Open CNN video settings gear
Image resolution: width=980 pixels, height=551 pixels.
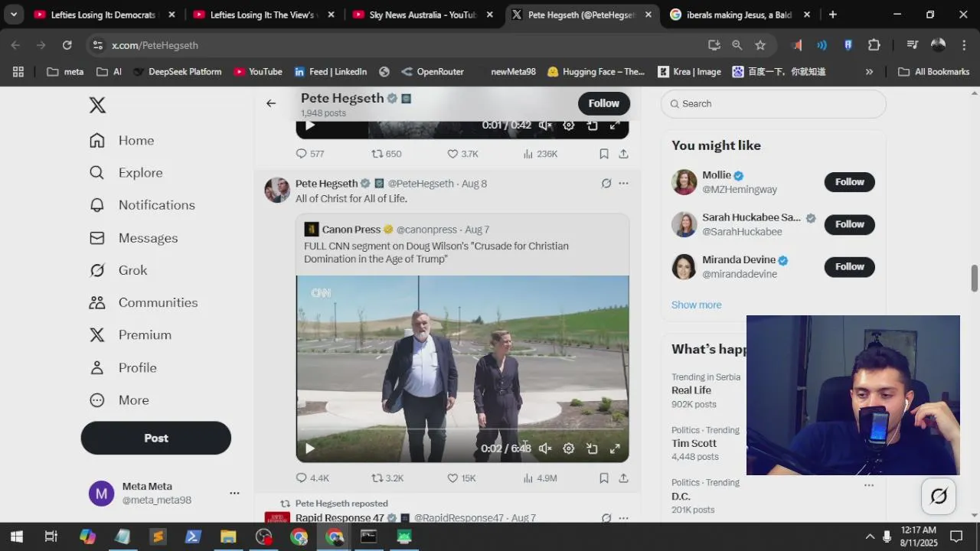pos(568,448)
